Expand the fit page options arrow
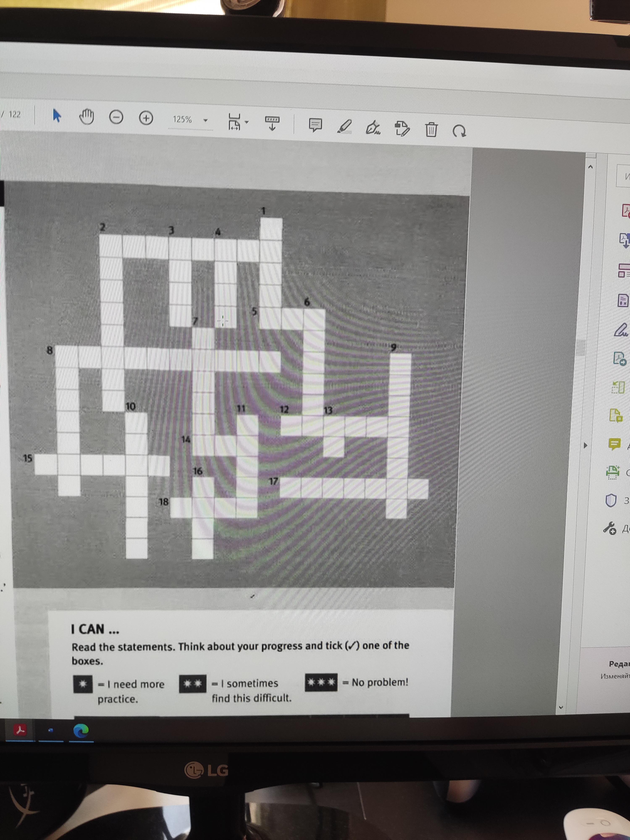 pos(247,122)
